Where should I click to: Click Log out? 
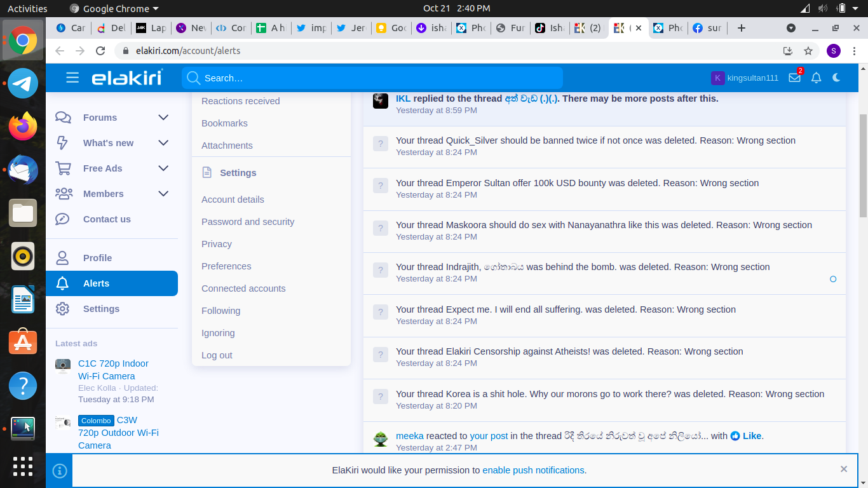click(217, 355)
